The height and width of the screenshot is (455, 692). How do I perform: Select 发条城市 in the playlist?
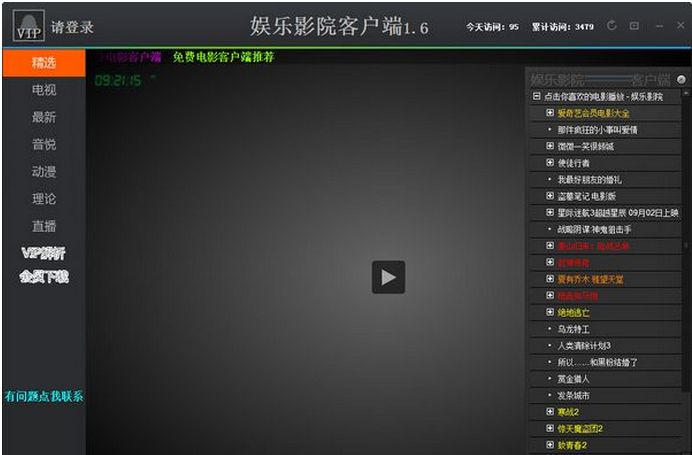click(573, 395)
